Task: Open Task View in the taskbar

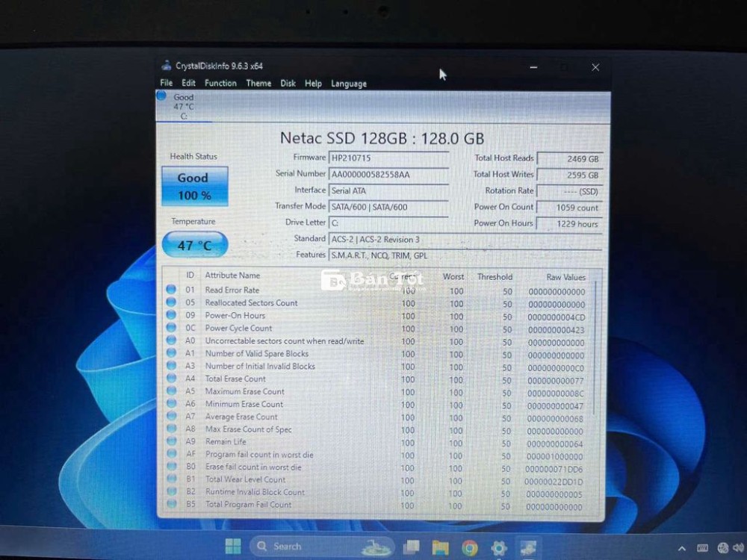Action: (x=411, y=547)
